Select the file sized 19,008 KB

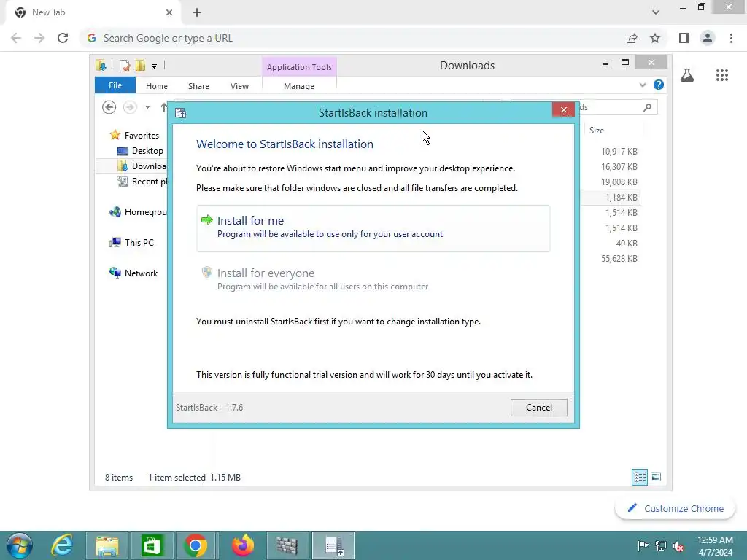[x=619, y=182]
